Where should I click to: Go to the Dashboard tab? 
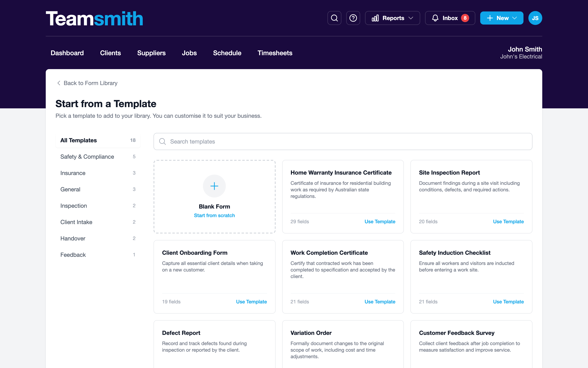click(x=67, y=53)
